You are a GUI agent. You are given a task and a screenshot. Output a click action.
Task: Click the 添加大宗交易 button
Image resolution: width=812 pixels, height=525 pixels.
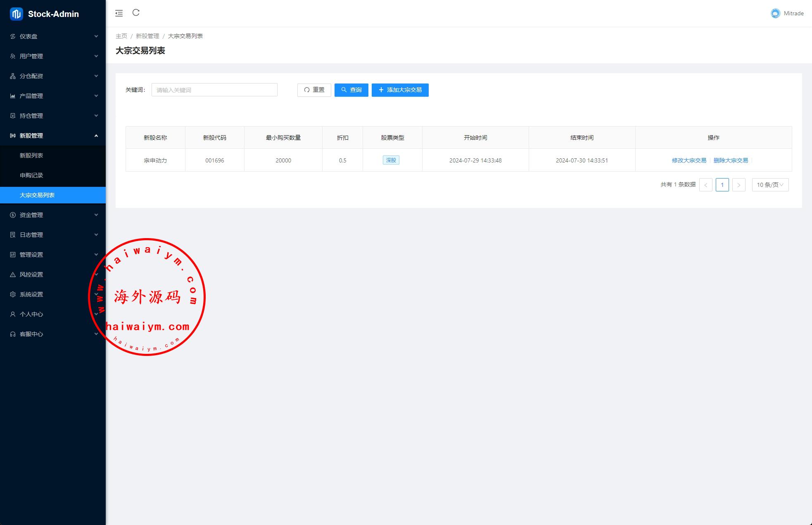pos(400,90)
